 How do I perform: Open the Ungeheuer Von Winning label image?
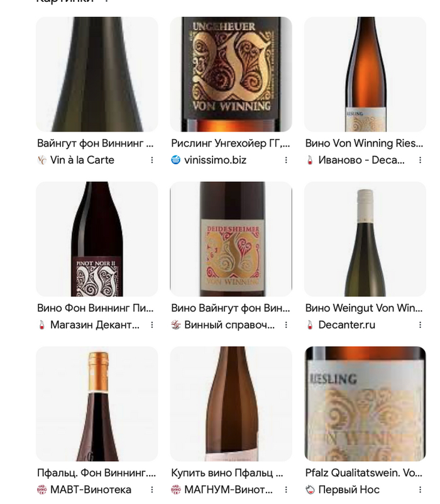coord(231,74)
